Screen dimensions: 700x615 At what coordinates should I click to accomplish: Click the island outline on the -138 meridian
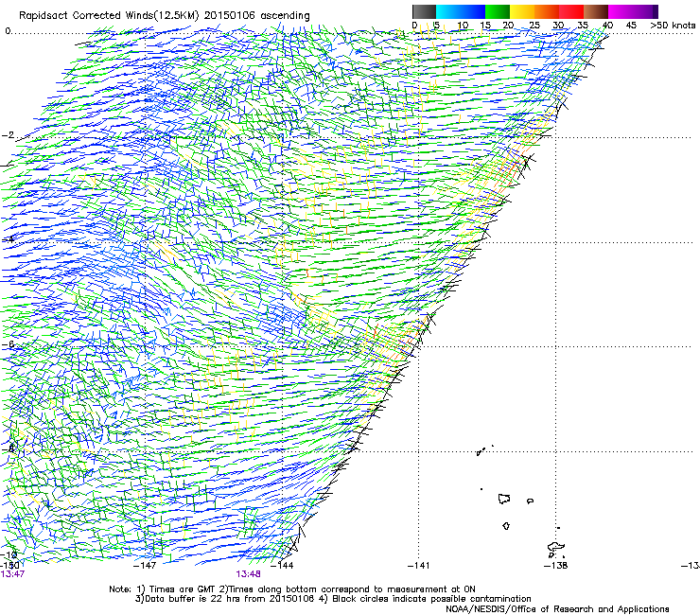point(556,547)
